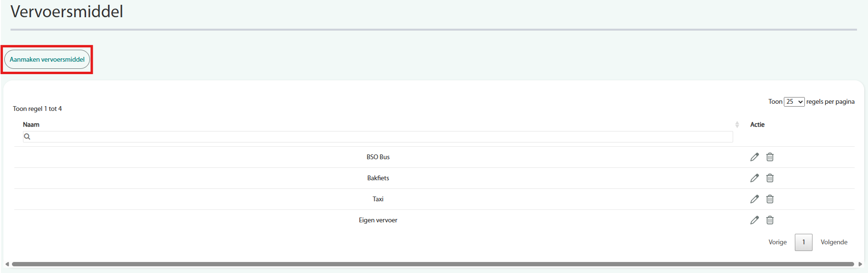The height and width of the screenshot is (273, 868).
Task: Go to Vorige page
Action: [x=777, y=242]
